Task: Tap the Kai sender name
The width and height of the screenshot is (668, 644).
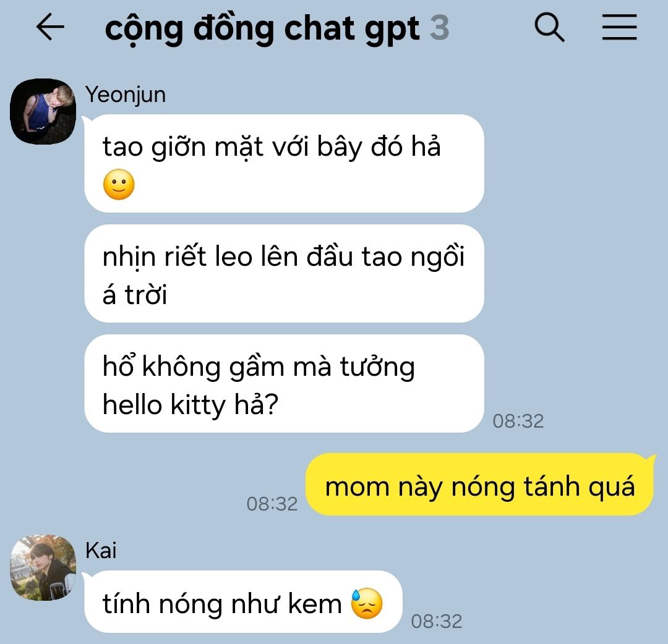Action: pos(101,550)
